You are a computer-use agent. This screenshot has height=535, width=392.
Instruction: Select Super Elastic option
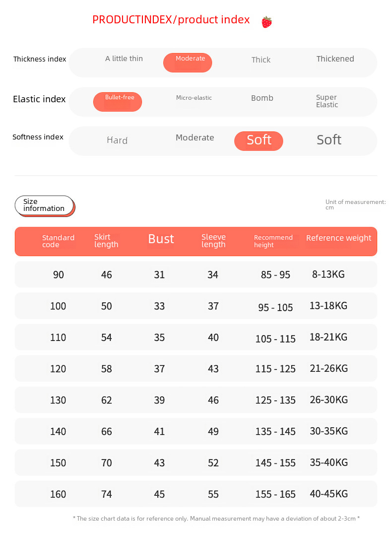(x=327, y=101)
